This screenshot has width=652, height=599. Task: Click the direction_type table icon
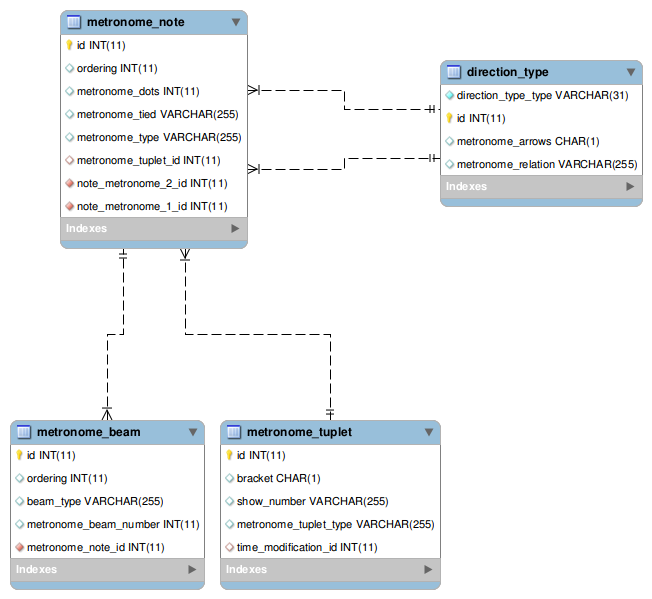point(453,72)
